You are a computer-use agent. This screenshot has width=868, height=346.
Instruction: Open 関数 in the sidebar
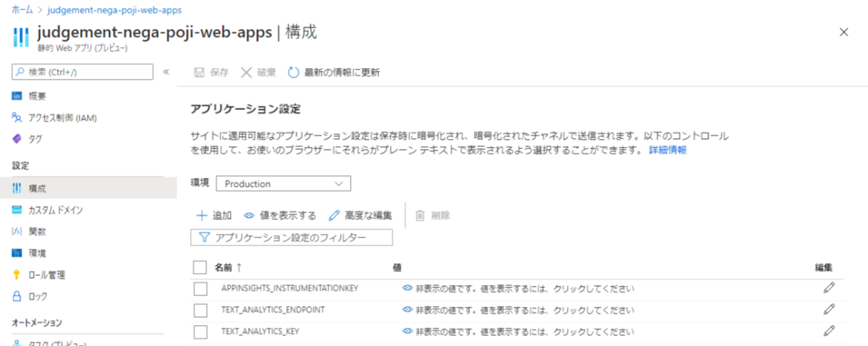tap(38, 232)
